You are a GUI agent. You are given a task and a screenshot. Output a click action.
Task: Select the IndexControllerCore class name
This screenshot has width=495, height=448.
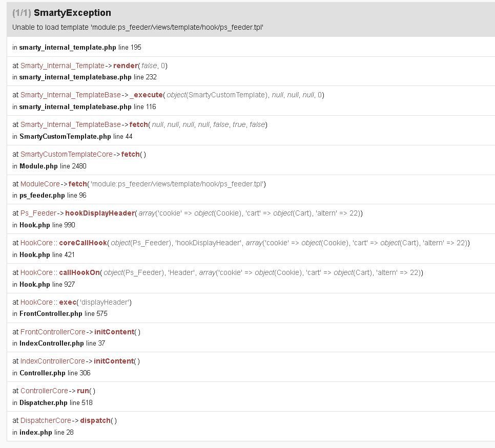(53, 361)
